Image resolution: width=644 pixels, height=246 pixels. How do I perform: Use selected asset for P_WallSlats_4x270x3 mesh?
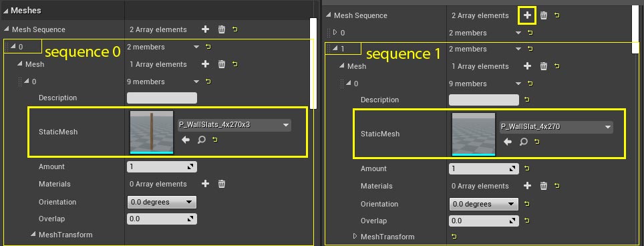pos(186,140)
